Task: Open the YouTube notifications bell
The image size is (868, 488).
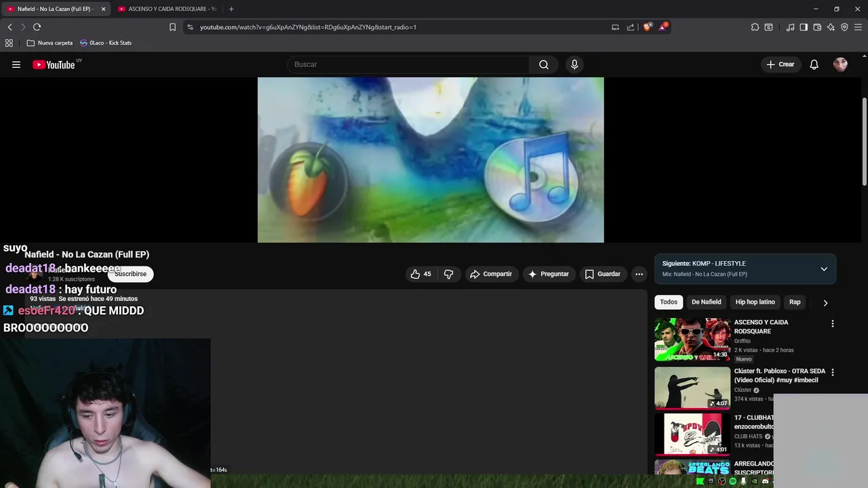Action: tap(814, 64)
